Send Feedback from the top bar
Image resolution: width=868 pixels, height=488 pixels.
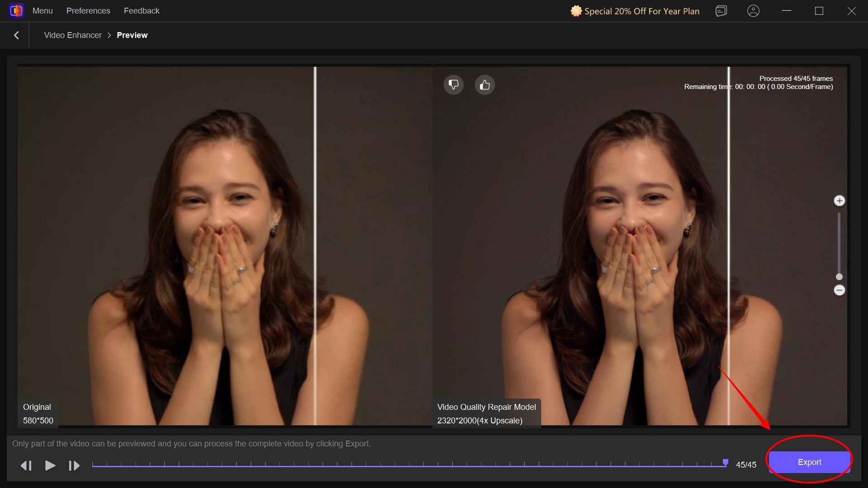141,11
